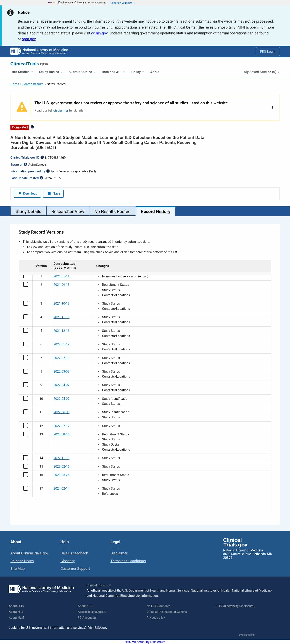
Task: Open the About dropdown in navigation
Action: pos(157,72)
